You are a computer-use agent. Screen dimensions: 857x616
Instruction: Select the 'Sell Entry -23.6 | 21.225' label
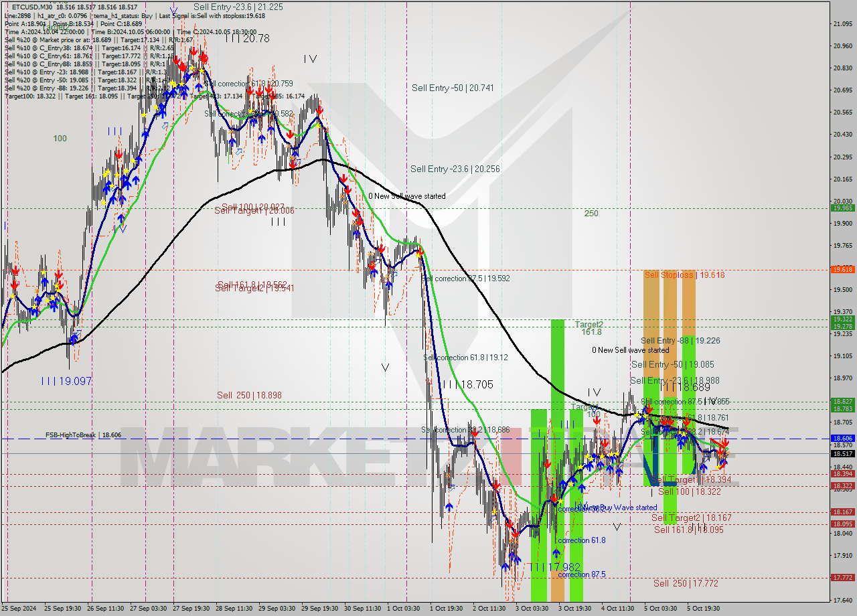[238, 7]
